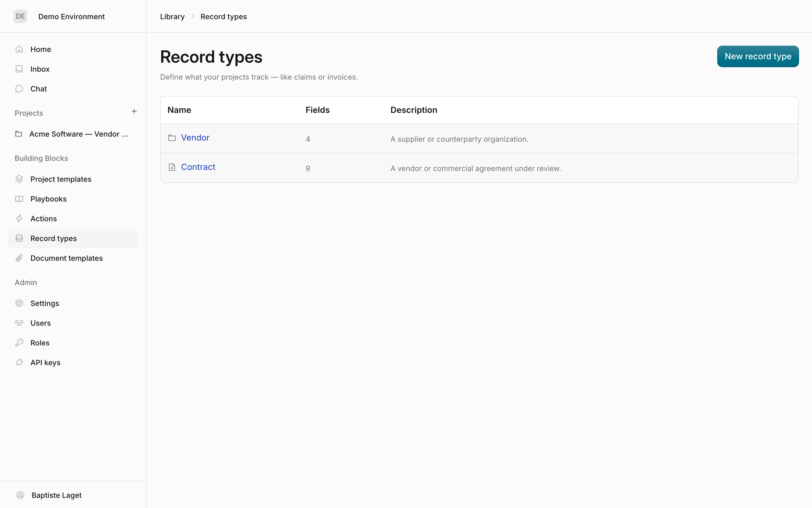Click the Building Blocks section label
The image size is (812, 508).
click(x=41, y=158)
